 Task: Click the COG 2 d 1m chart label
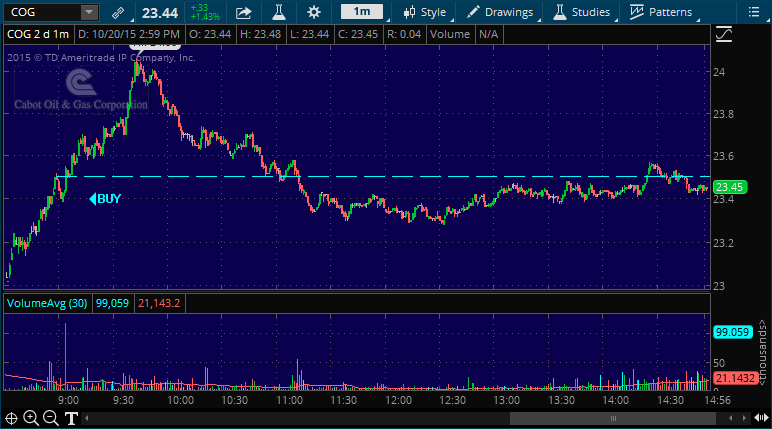38,34
